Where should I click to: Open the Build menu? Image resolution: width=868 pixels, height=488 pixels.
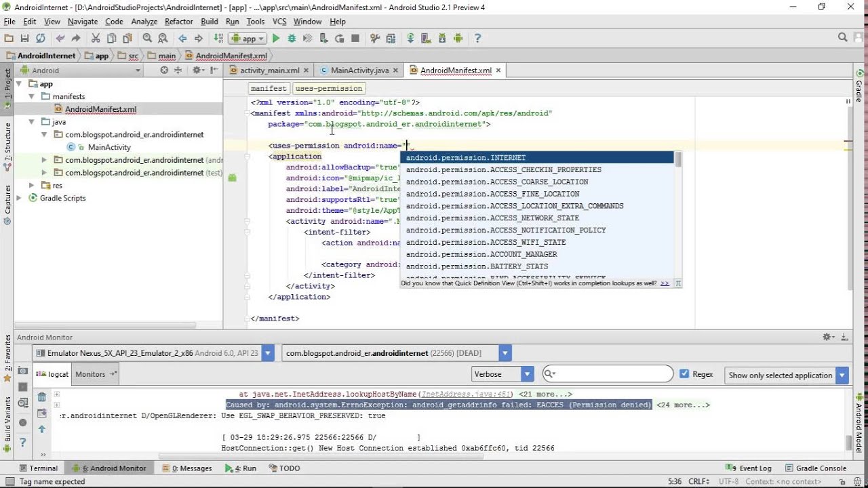[210, 22]
